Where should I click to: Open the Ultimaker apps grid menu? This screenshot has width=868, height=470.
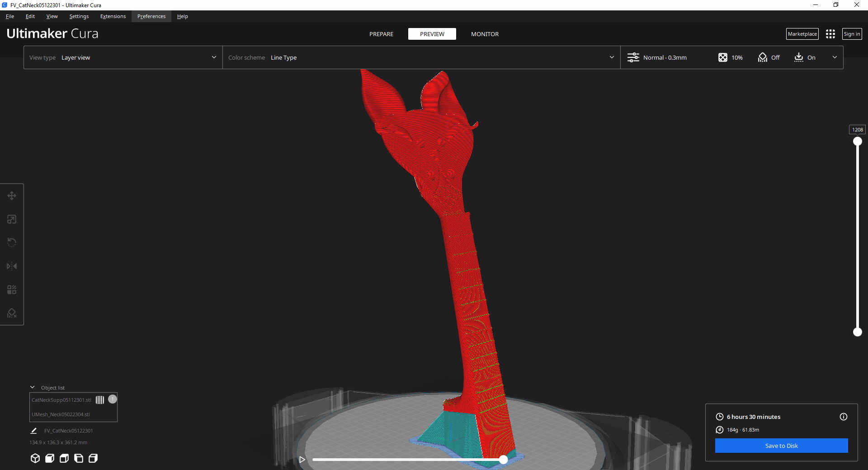pos(830,34)
